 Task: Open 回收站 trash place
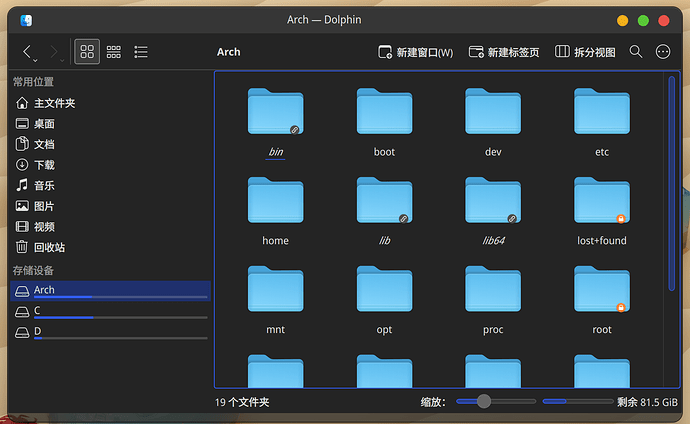(110, 248)
